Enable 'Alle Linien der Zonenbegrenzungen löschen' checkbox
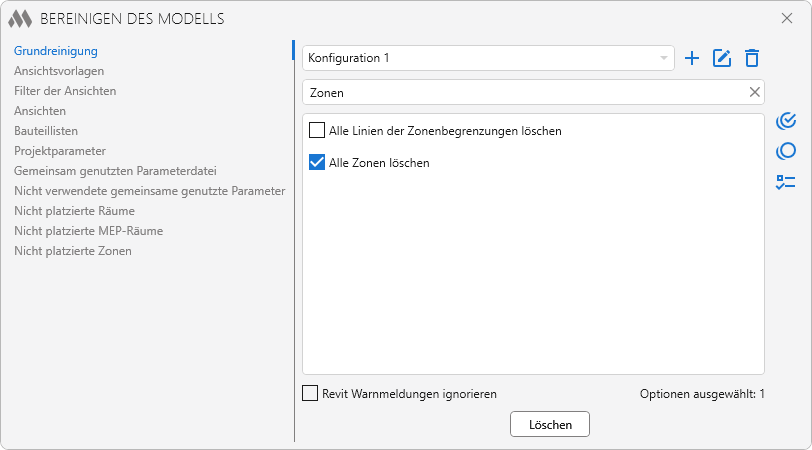812x450 pixels. 317,130
